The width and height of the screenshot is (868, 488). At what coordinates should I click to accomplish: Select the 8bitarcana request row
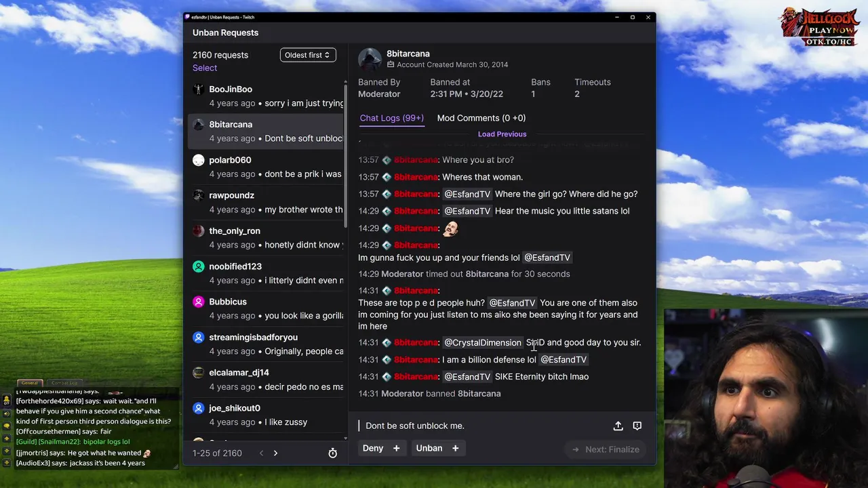pyautogui.click(x=267, y=131)
